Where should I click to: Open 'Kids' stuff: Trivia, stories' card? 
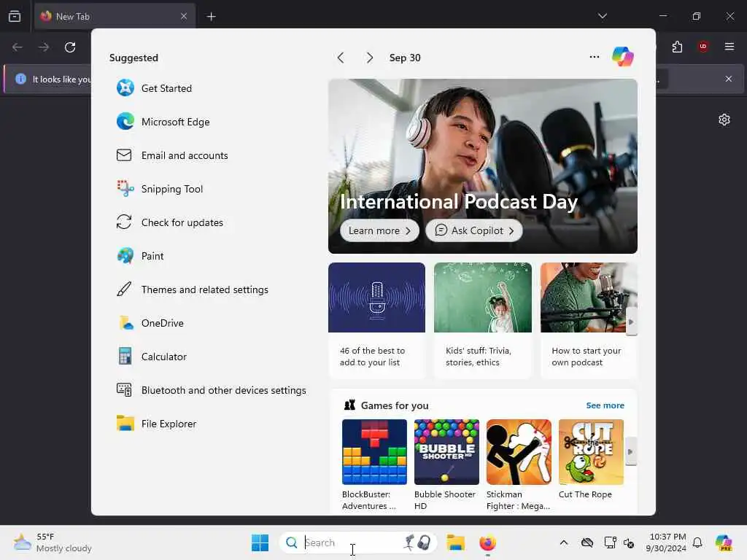coord(483,320)
